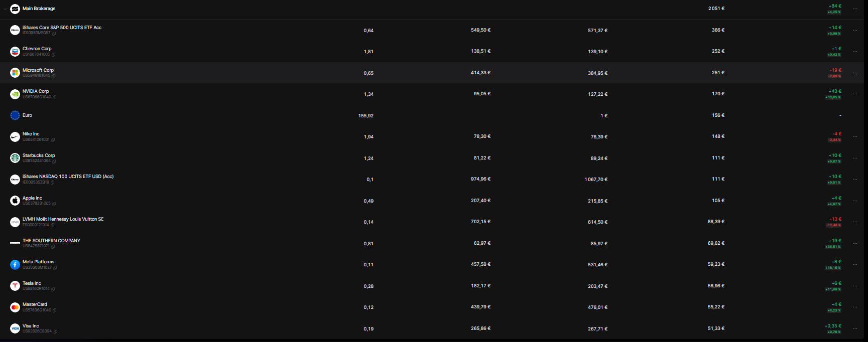Click the Visa Inc logo icon
This screenshot has width=868, height=342.
[x=15, y=328]
